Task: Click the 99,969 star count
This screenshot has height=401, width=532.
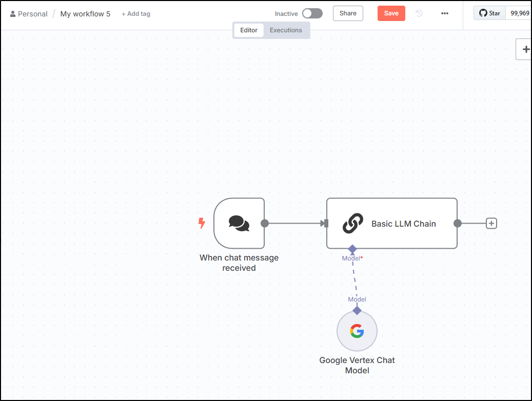Action: pyautogui.click(x=520, y=13)
